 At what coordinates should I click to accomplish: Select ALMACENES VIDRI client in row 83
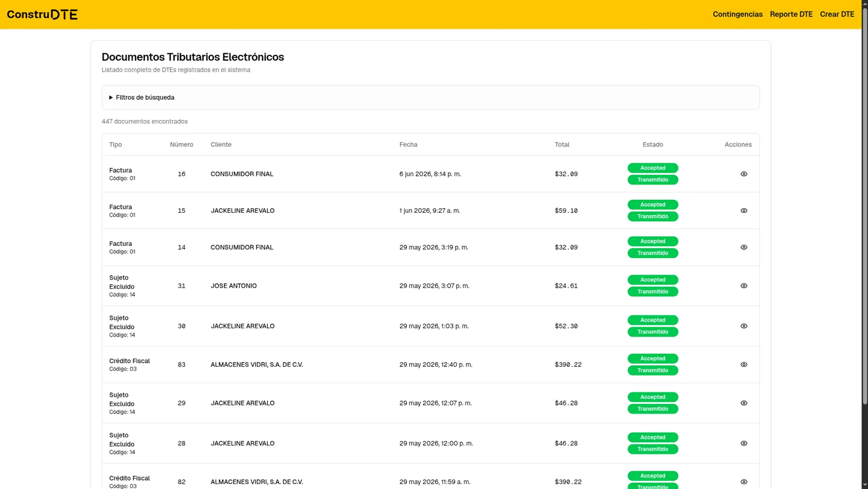pyautogui.click(x=257, y=365)
